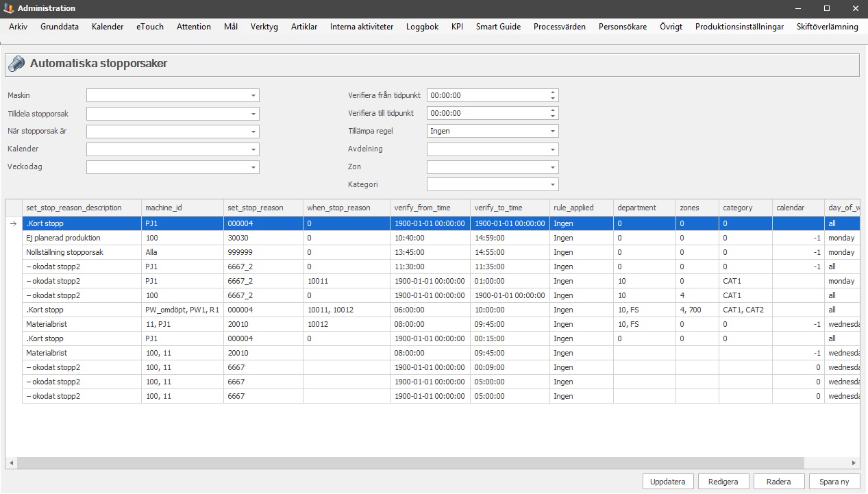868x494 pixels.
Task: Open the Tillämpa regel dropdown
Action: pyautogui.click(x=552, y=131)
